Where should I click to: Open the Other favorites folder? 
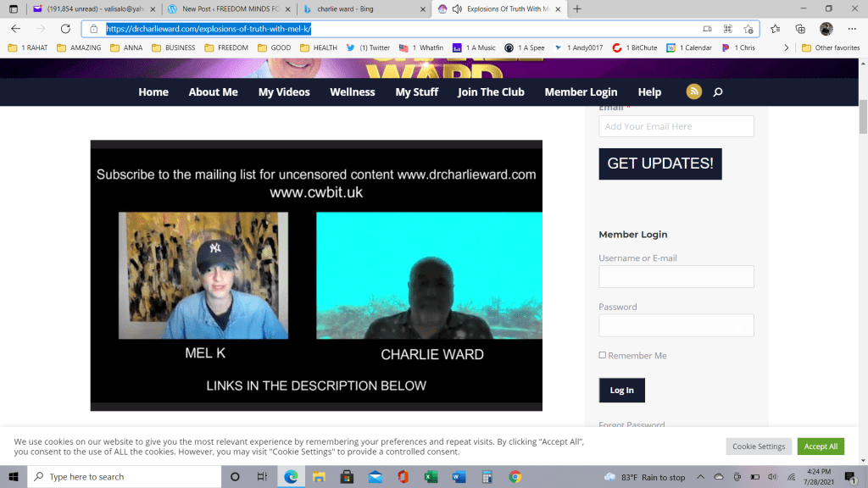[830, 48]
